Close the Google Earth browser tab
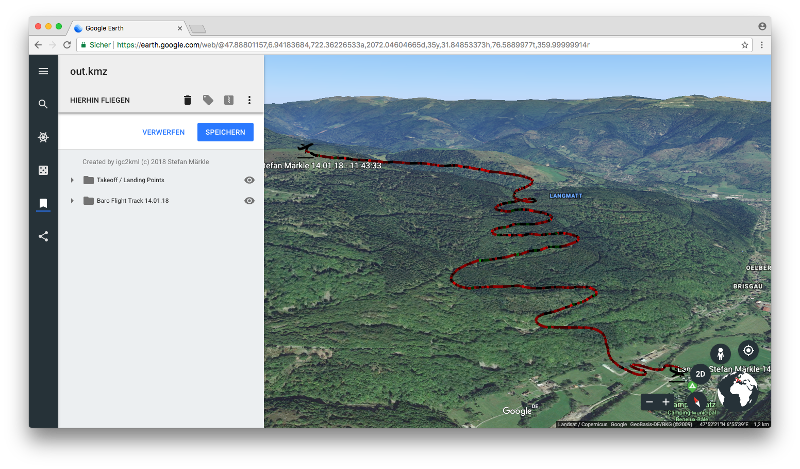Image resolution: width=800 pixels, height=469 pixels. 180,28
